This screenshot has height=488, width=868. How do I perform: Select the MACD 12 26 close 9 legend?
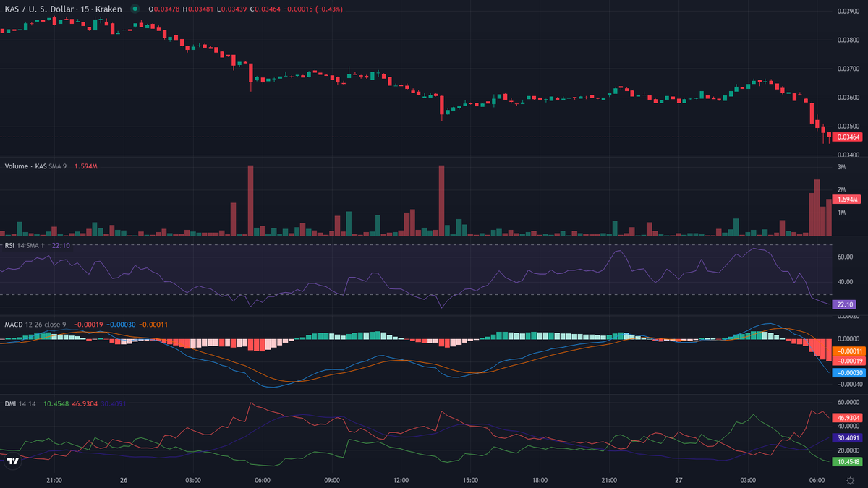[35, 325]
